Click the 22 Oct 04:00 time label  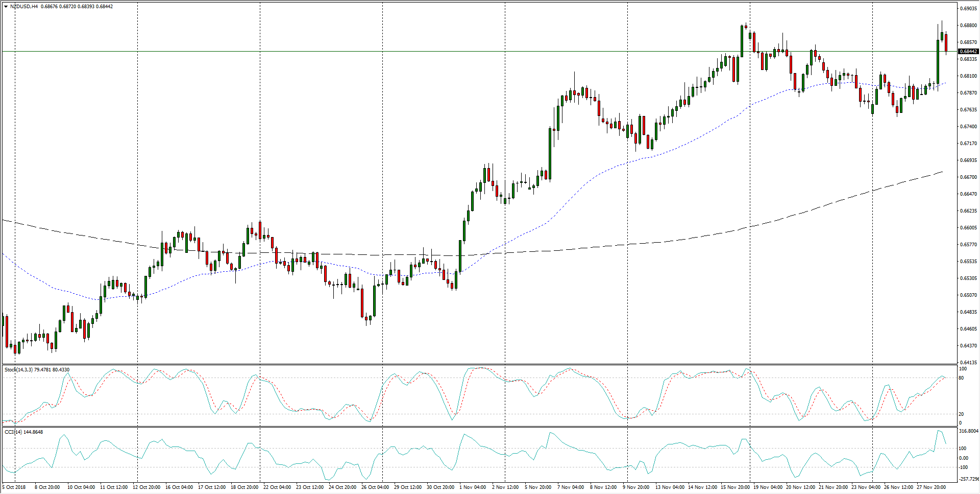pos(277,487)
